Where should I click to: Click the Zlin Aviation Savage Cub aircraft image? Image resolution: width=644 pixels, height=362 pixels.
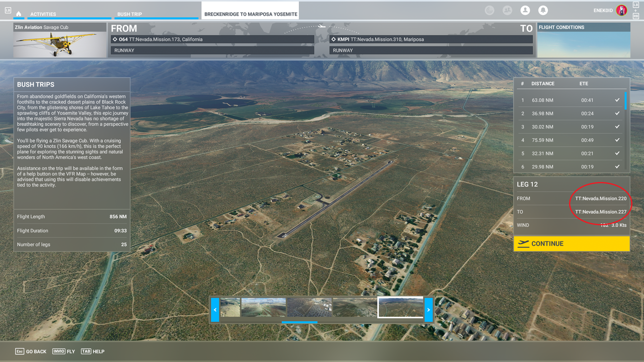tap(60, 45)
